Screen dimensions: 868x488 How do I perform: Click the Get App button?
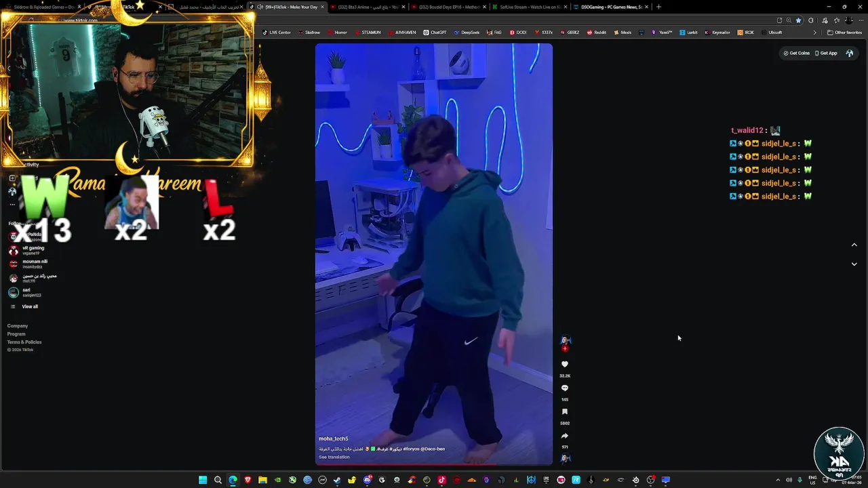click(x=826, y=53)
